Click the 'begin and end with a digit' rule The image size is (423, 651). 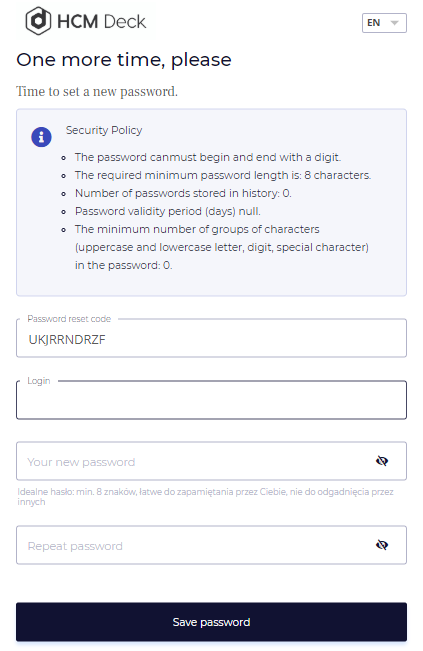point(208,157)
